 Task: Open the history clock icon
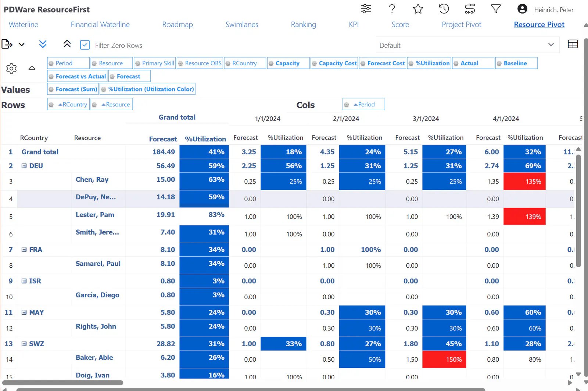pyautogui.click(x=444, y=9)
